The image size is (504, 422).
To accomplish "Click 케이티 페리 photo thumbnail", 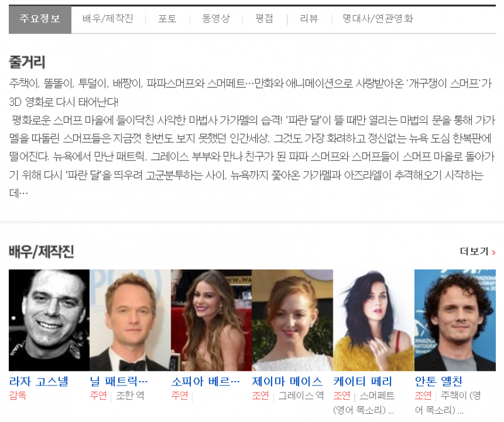I will pyautogui.click(x=374, y=320).
